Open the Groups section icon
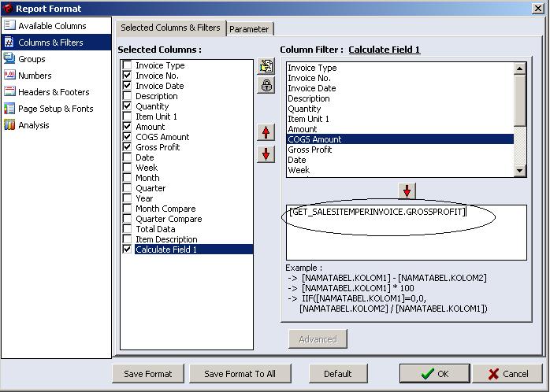This screenshot has height=392, width=550. (9, 59)
